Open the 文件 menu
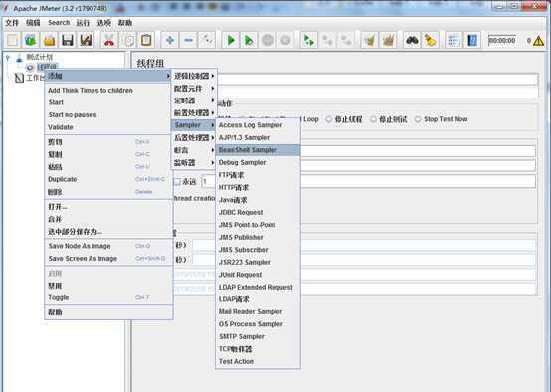 coord(12,23)
